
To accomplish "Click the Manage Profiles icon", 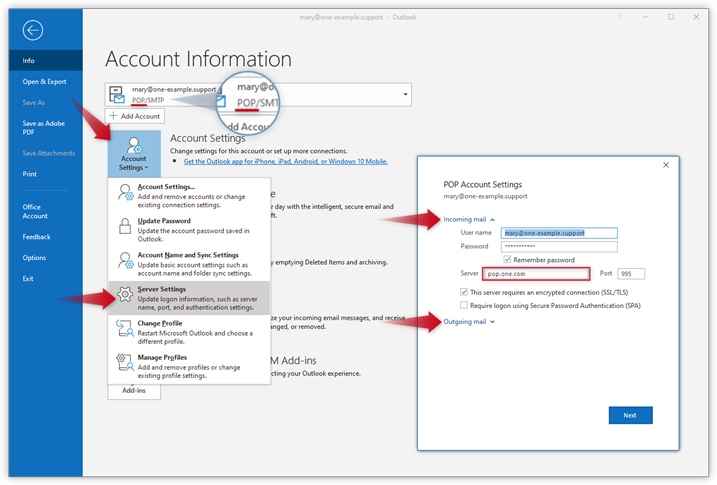I will pos(124,362).
